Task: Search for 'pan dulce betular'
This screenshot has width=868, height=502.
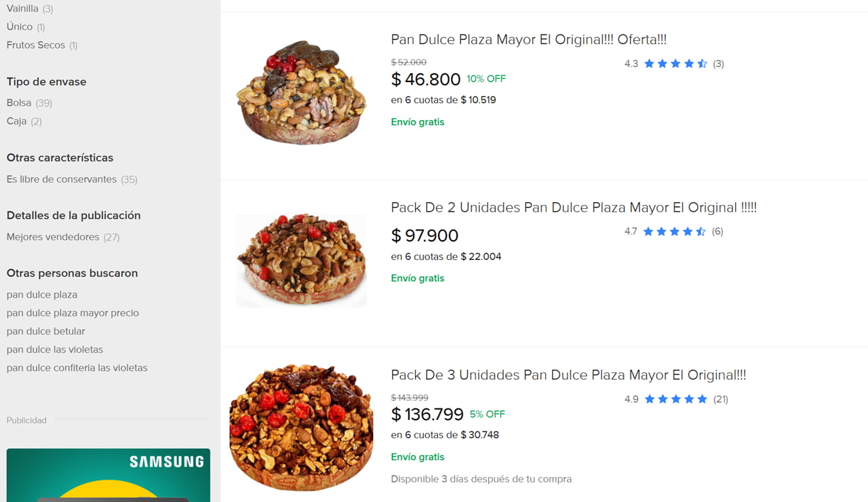Action: coord(46,331)
